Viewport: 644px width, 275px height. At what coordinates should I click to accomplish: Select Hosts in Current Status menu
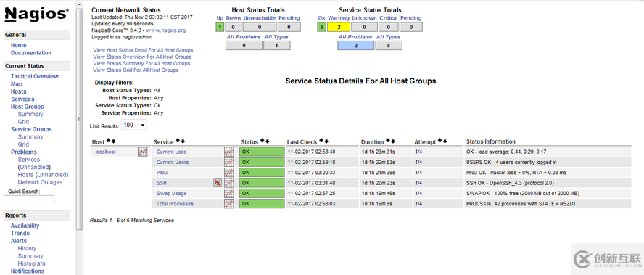point(18,91)
